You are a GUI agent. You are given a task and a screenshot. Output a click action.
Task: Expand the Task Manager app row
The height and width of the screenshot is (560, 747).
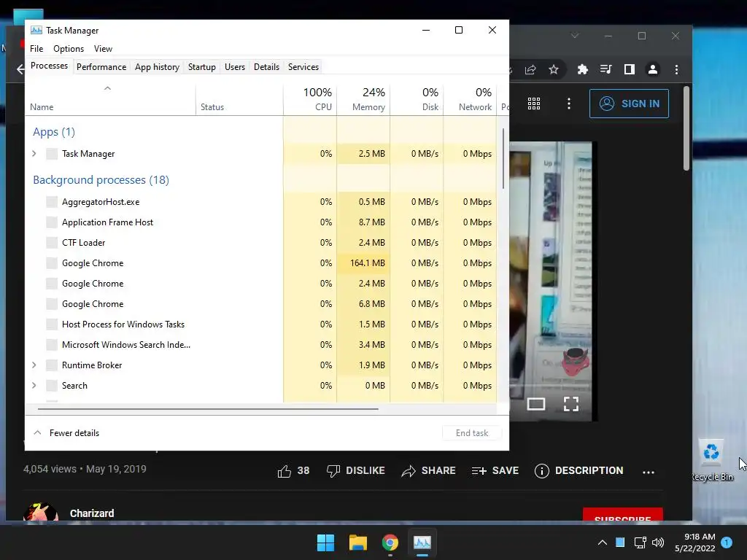(34, 153)
